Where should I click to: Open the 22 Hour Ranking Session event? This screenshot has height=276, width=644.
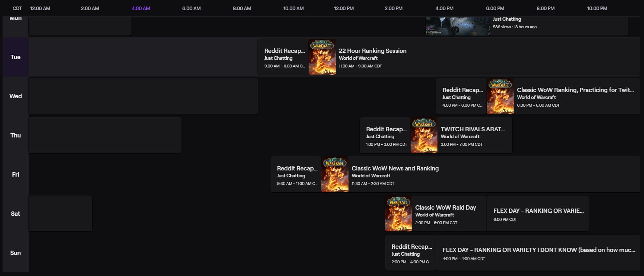pyautogui.click(x=474, y=57)
